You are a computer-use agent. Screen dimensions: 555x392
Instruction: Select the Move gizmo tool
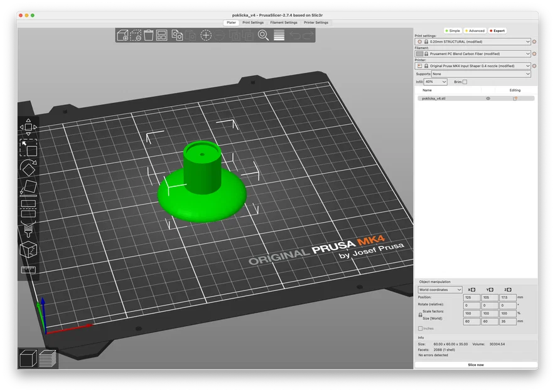(x=28, y=127)
